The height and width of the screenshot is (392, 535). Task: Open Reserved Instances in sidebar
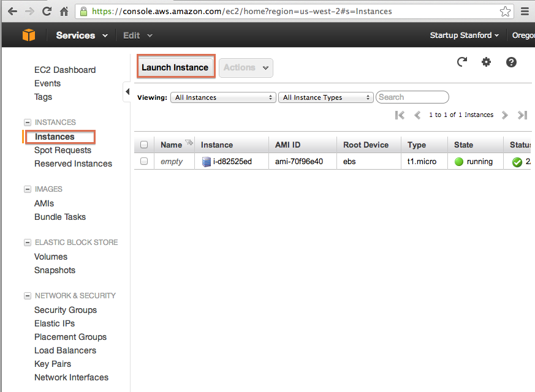tap(73, 164)
